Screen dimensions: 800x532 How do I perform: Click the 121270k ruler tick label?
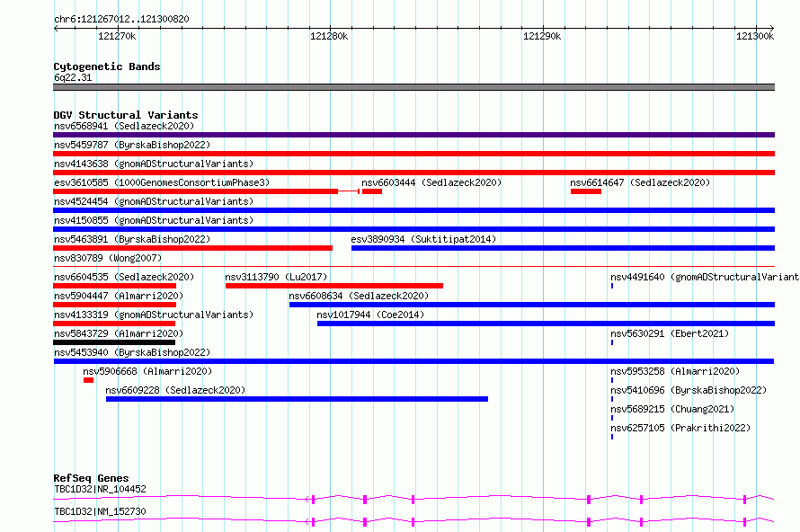pos(117,36)
